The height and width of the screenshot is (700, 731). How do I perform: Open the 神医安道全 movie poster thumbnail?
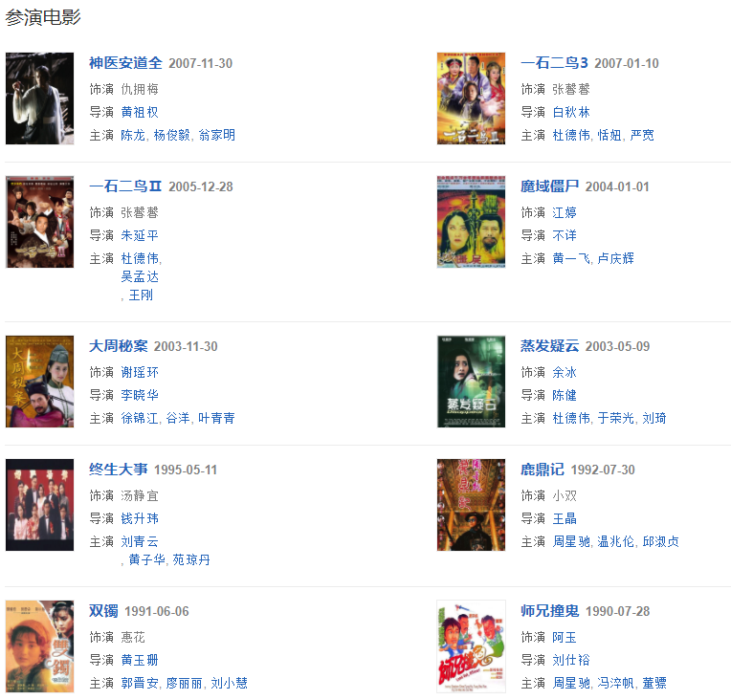pos(39,98)
